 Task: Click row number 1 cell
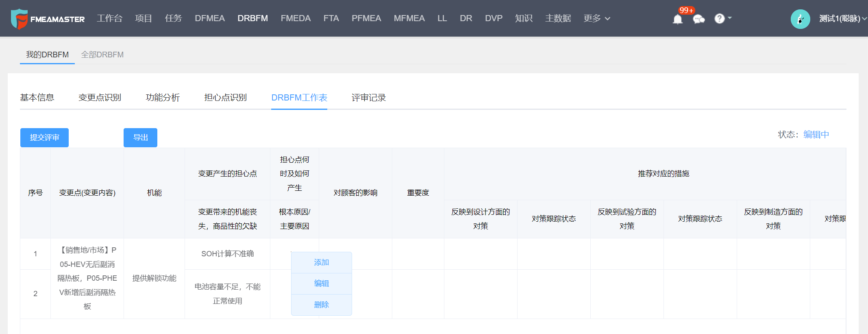(x=35, y=254)
